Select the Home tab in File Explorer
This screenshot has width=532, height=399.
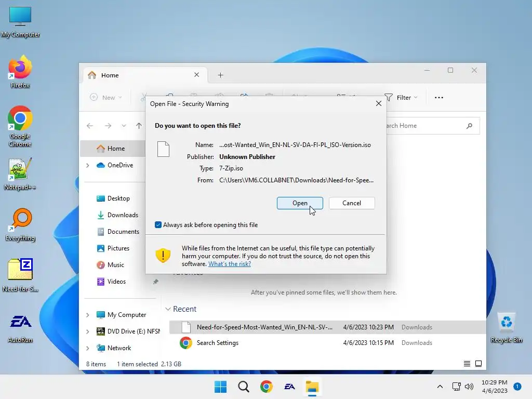[x=146, y=75]
